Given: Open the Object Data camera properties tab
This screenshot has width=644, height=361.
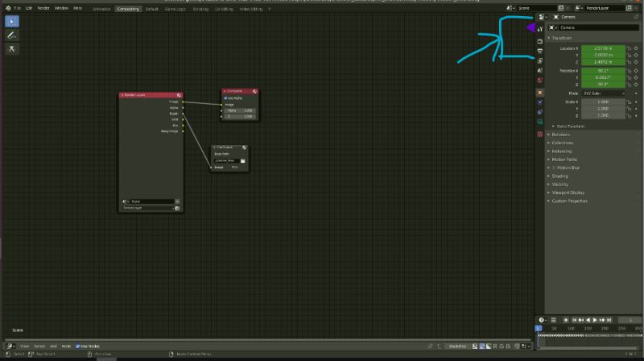Looking at the screenshot, I should click(540, 122).
